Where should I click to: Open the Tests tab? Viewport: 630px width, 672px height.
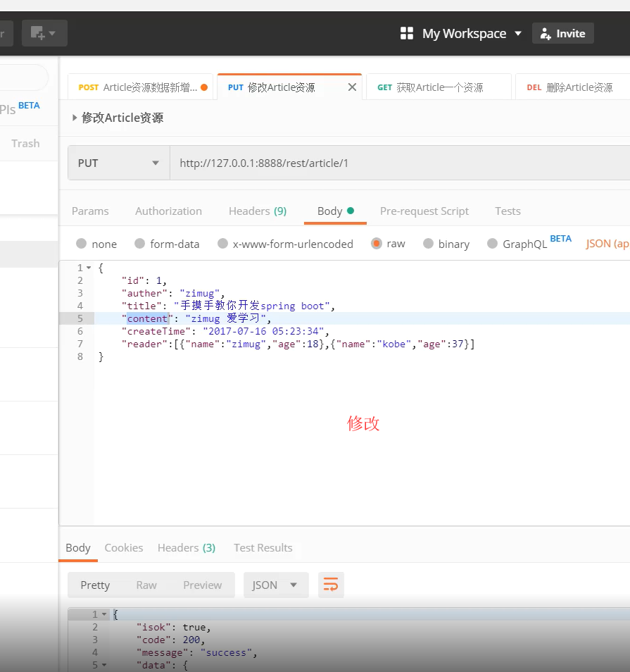tap(508, 211)
